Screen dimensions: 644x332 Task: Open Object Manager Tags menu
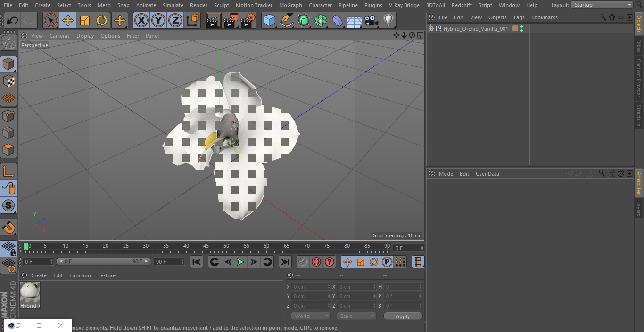tap(519, 17)
